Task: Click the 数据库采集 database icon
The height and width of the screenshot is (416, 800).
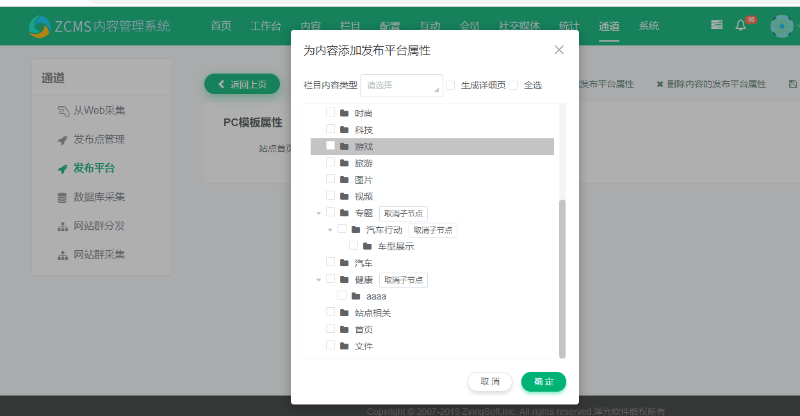Action: click(62, 198)
